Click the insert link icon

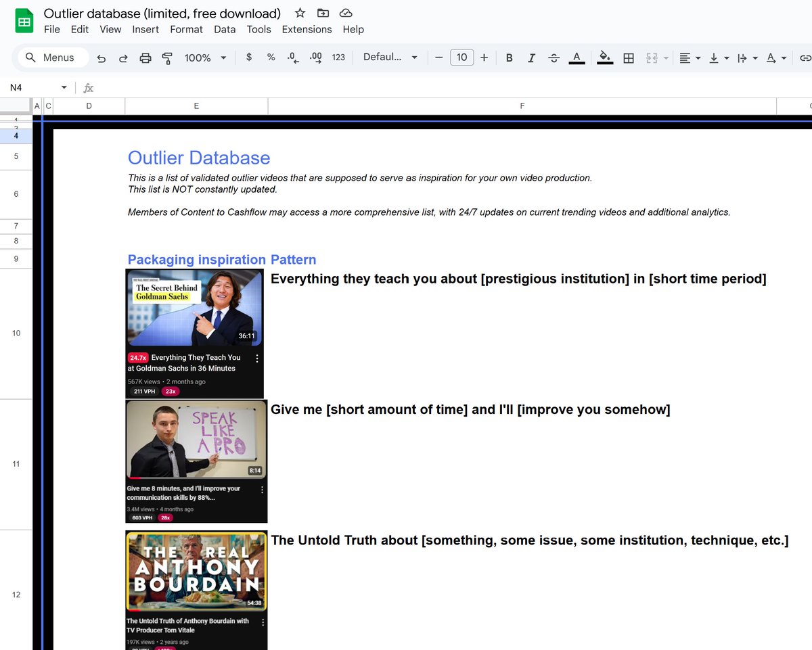pyautogui.click(x=805, y=58)
